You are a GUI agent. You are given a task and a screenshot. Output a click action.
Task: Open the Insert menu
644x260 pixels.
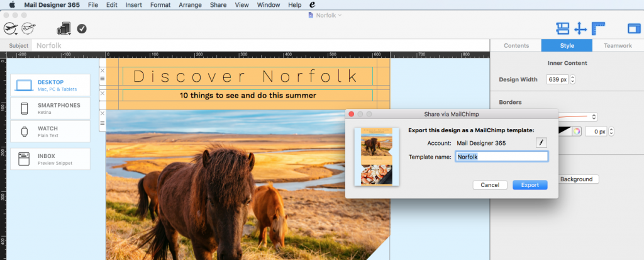click(x=133, y=5)
